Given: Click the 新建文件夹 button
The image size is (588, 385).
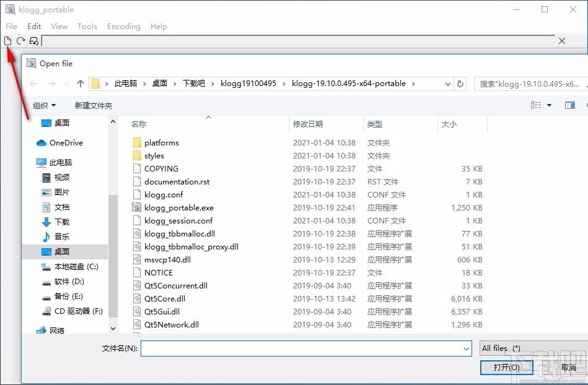Looking at the screenshot, I should click(x=94, y=106).
